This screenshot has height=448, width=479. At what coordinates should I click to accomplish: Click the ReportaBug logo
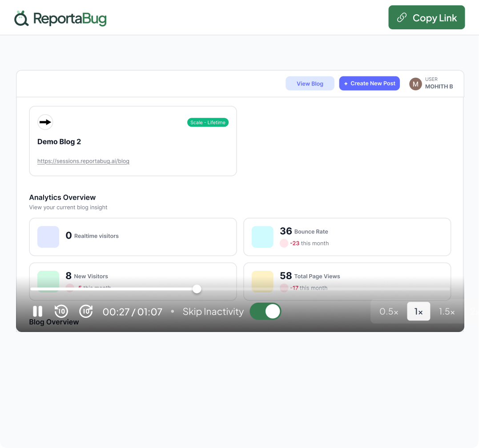point(60,18)
